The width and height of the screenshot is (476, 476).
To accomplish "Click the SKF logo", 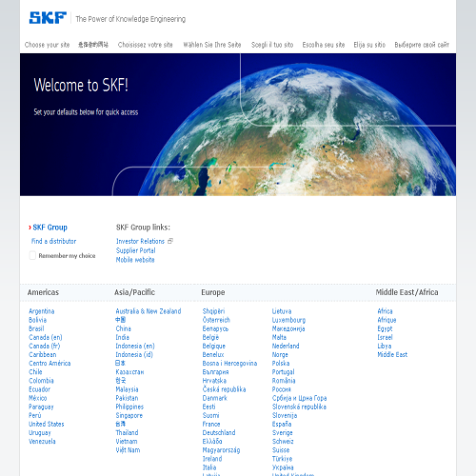I will point(48,18).
